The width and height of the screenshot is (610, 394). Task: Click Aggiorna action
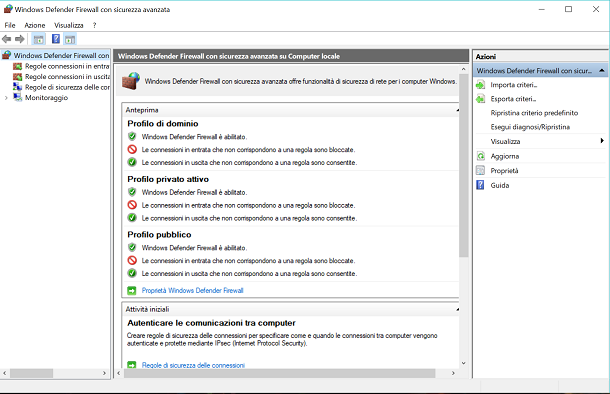pos(505,156)
